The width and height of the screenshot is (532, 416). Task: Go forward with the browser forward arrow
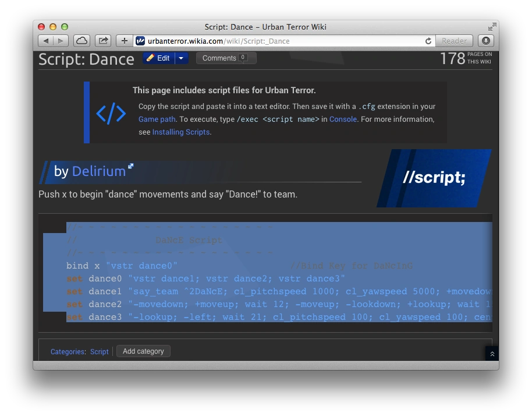tap(61, 41)
